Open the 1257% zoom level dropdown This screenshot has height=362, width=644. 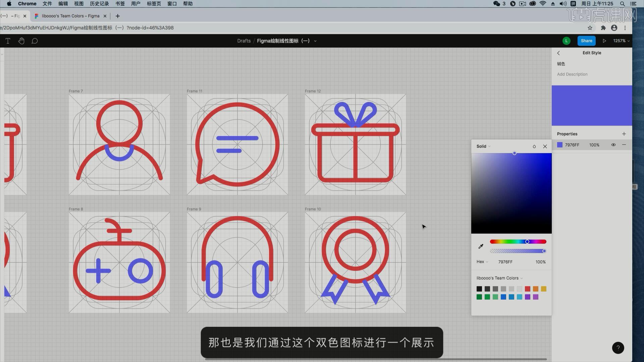pos(621,41)
